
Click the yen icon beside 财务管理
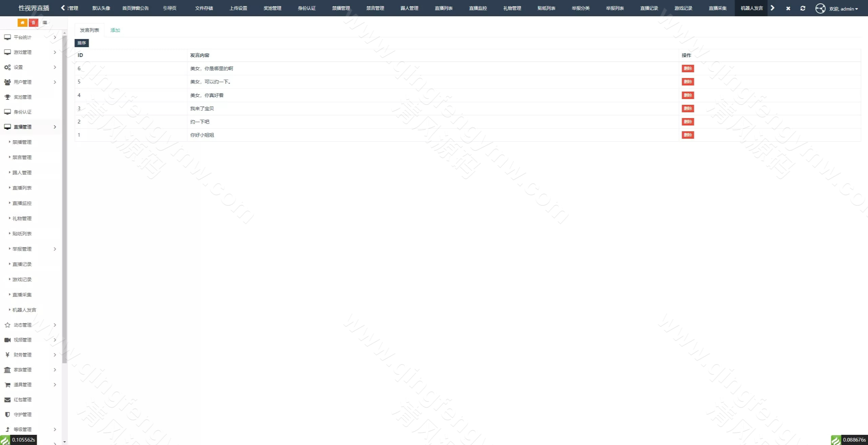(x=7, y=355)
